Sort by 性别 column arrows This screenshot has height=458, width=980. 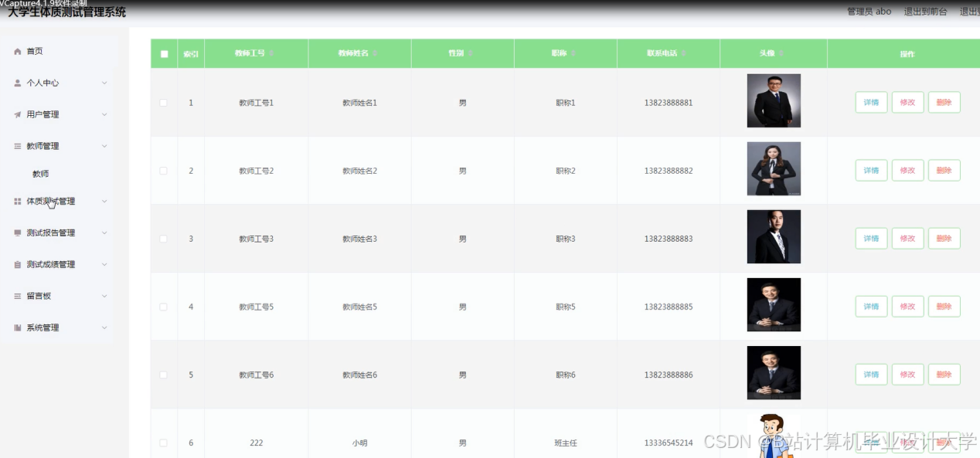point(470,53)
